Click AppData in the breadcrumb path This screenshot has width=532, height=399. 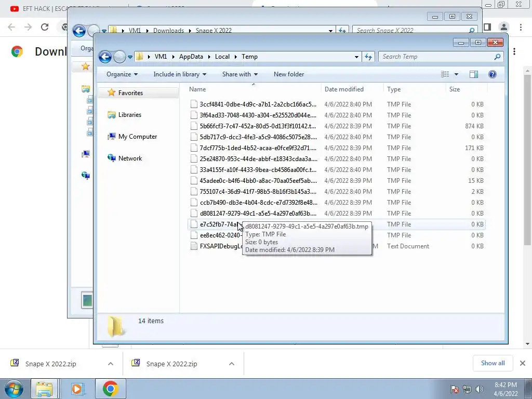click(191, 57)
